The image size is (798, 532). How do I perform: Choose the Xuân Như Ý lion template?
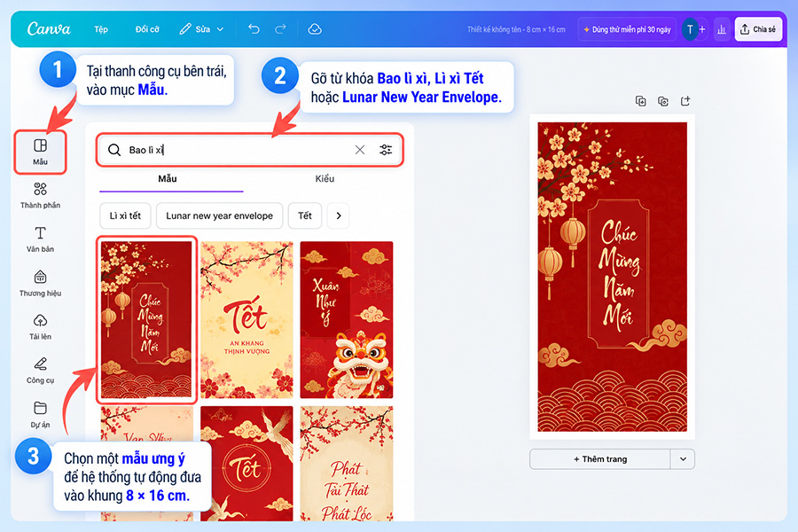[347, 320]
